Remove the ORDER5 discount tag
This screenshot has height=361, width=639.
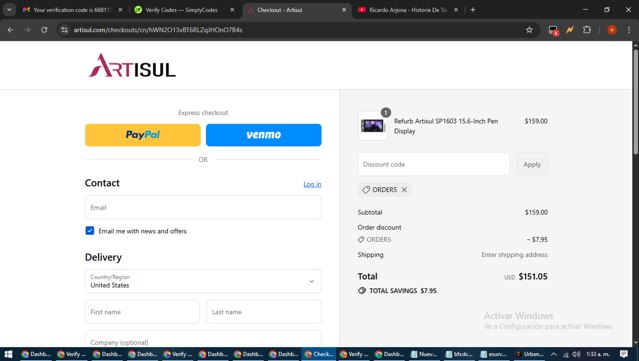pos(404,189)
